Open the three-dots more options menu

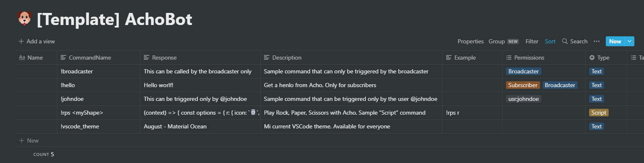coord(597,41)
